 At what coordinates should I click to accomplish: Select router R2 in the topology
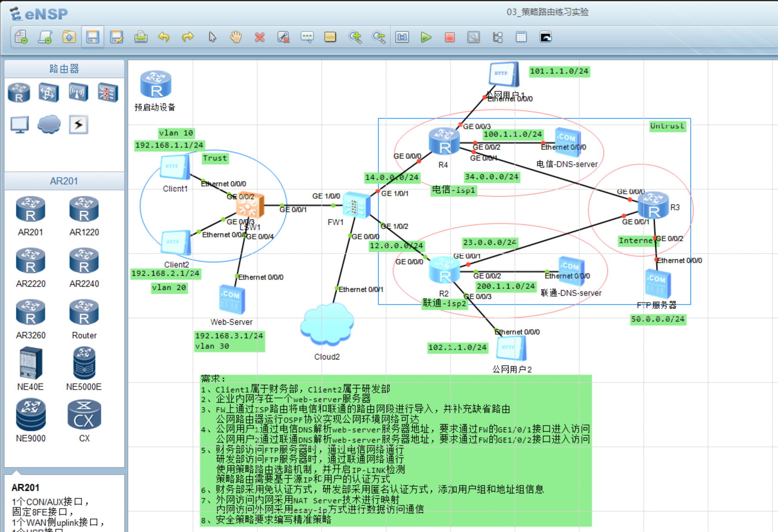(444, 270)
